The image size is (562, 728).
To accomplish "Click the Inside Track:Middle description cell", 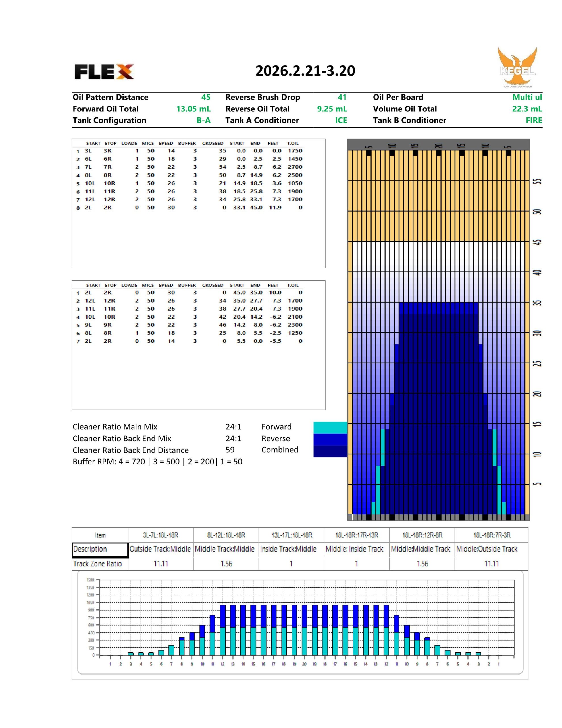I will tap(288, 549).
